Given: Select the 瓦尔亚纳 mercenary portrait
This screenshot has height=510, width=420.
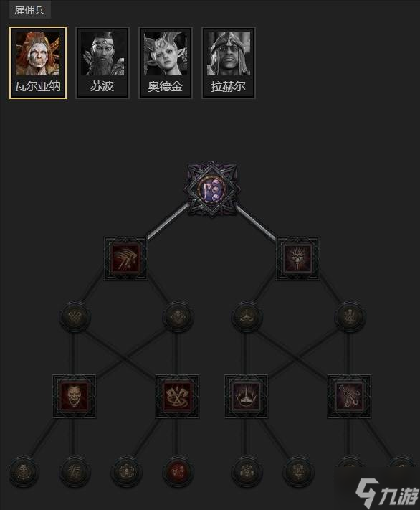Looking at the screenshot, I should tap(38, 63).
